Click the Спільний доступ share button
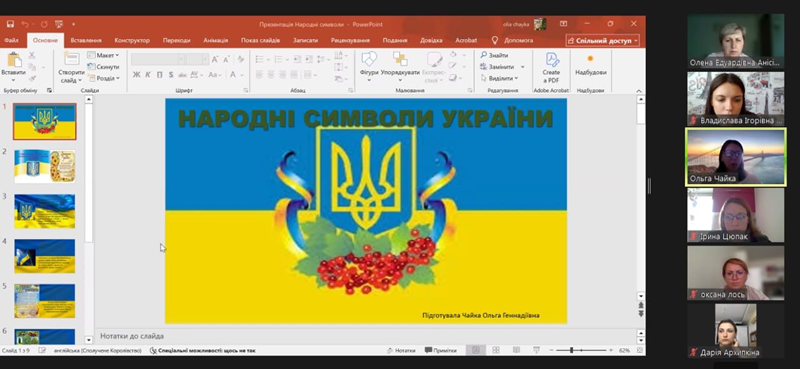The width and height of the screenshot is (800, 369). (x=603, y=40)
